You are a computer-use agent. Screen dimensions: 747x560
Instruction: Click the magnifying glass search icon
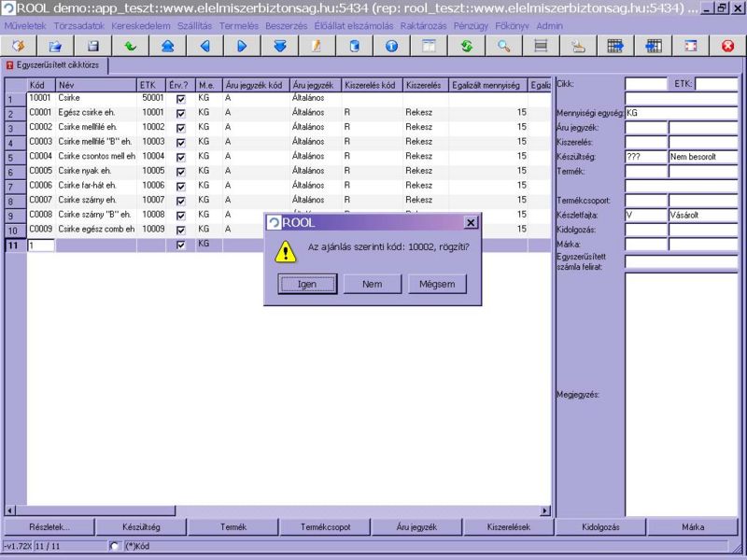click(503, 45)
